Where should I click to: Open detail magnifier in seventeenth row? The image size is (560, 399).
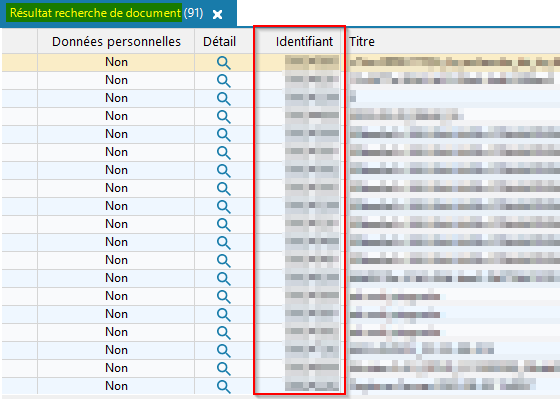[224, 350]
